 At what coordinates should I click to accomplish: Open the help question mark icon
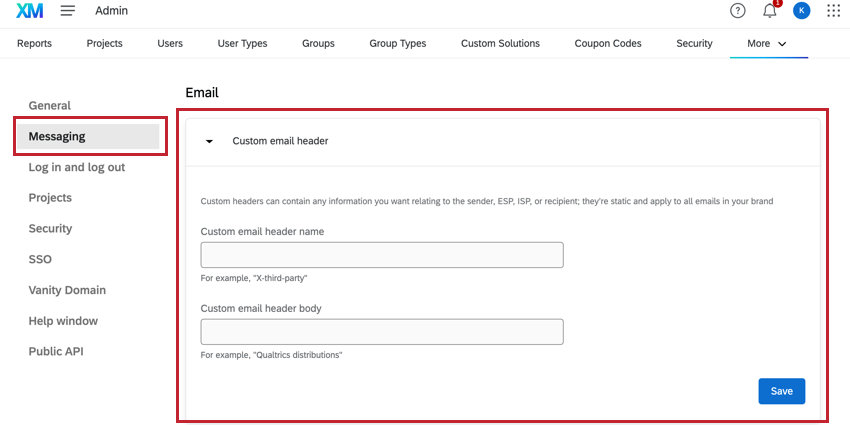(738, 11)
